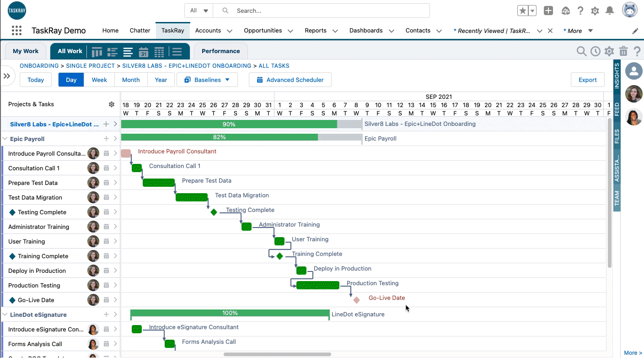Open Dashboards tab dropdown chevron

pos(392,31)
